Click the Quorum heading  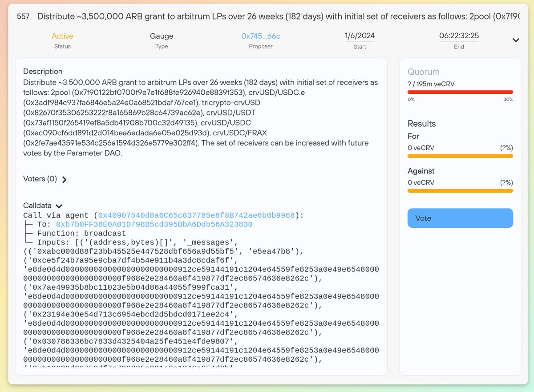click(x=424, y=72)
